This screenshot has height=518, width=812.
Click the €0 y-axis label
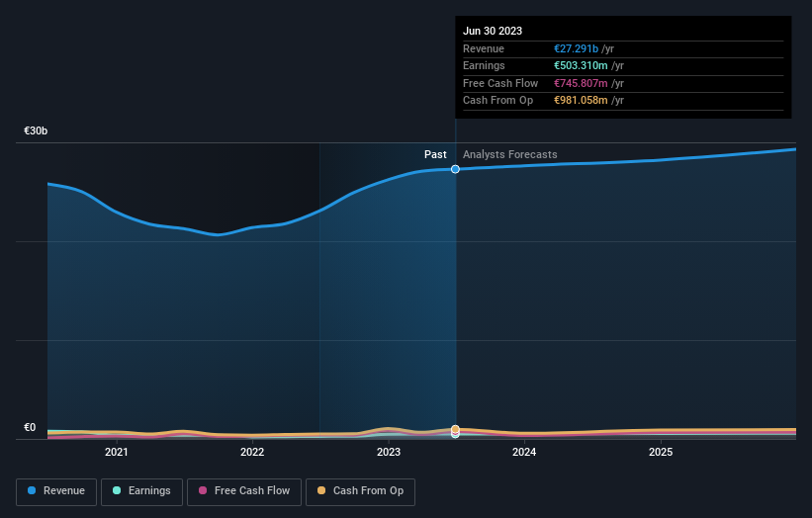pos(30,427)
